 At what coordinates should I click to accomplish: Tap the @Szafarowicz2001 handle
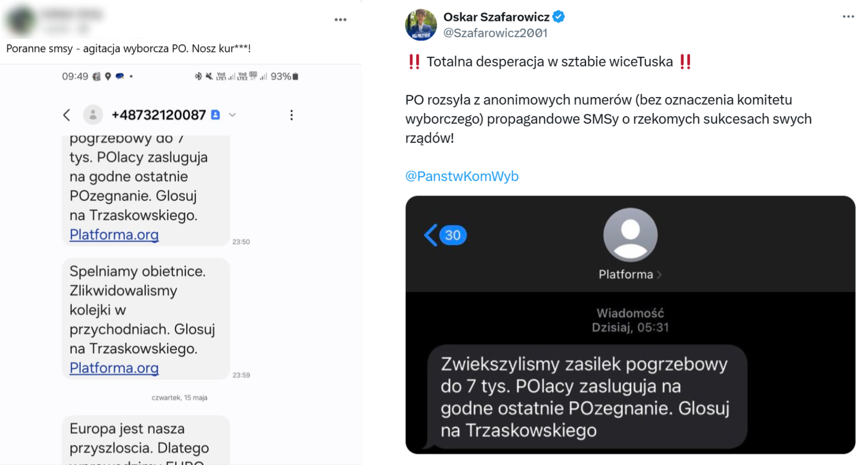tap(496, 33)
